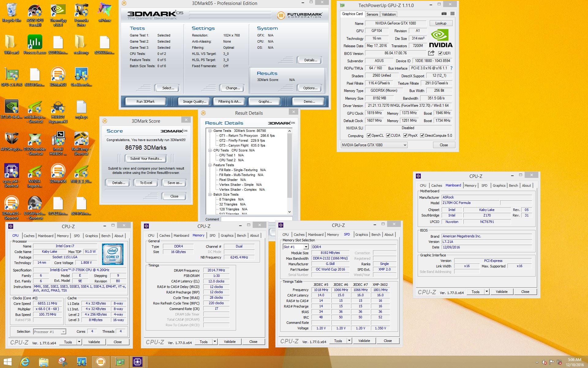Viewport: 588px width, 368px height.
Task: Open cpuz_x64 Shortcut desktop icon
Action: pos(11,176)
